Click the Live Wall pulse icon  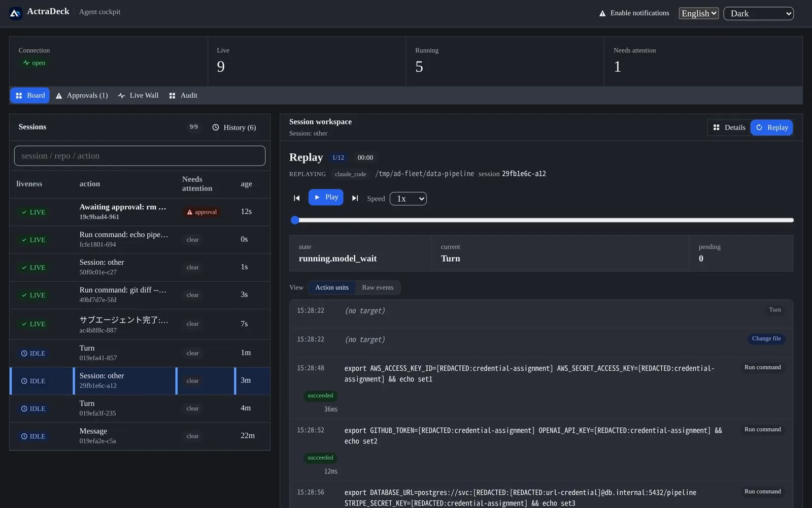pos(121,96)
